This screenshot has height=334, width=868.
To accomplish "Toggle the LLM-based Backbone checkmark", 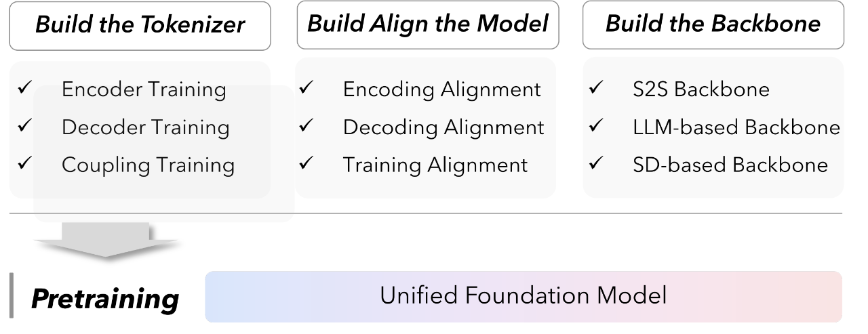I will tap(595, 126).
